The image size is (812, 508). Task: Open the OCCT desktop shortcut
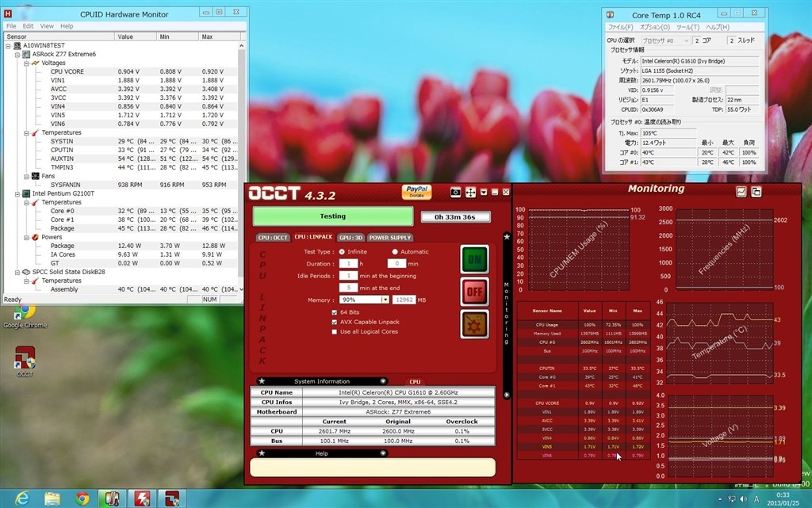click(25, 361)
